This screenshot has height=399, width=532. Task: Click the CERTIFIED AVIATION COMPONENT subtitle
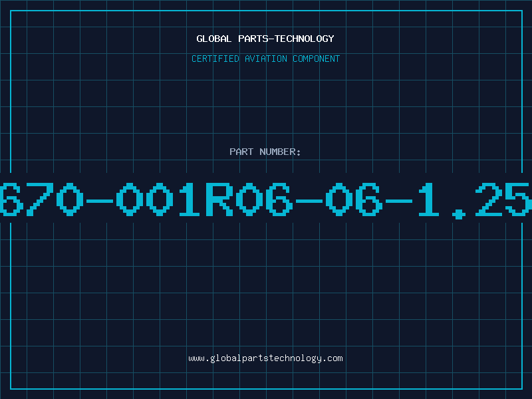(x=265, y=59)
